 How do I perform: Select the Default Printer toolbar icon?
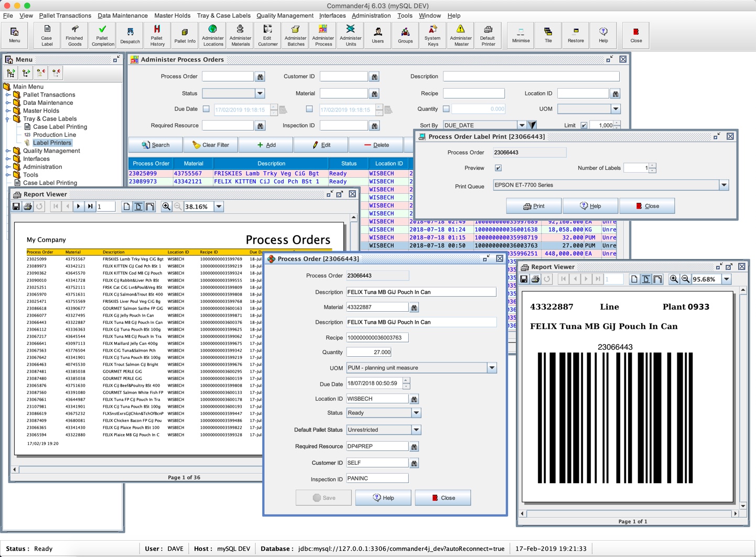[488, 35]
